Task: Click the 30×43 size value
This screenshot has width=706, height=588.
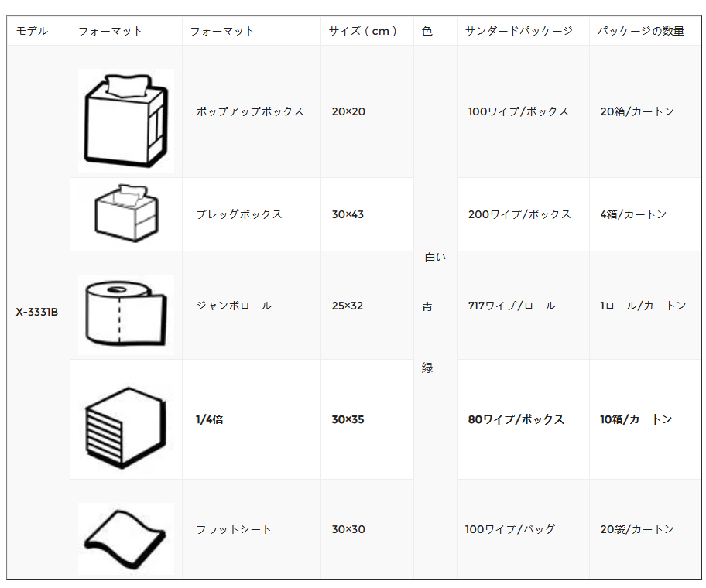Action: coord(348,214)
